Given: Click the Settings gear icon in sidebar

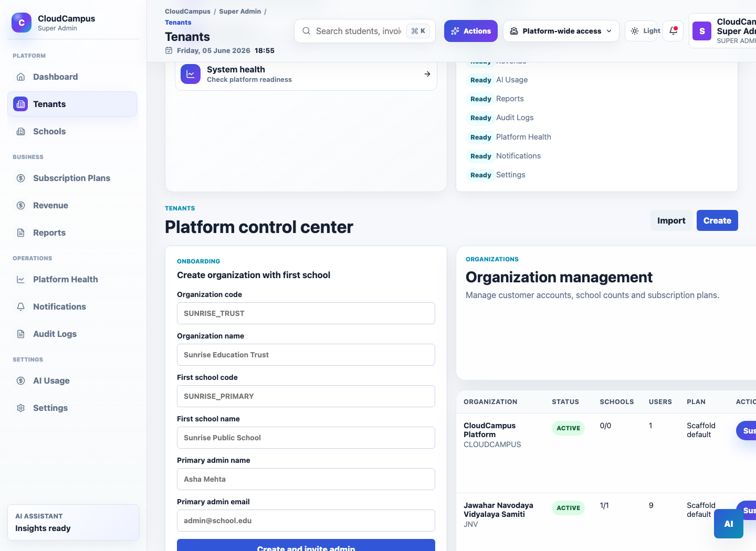Looking at the screenshot, I should (x=21, y=408).
